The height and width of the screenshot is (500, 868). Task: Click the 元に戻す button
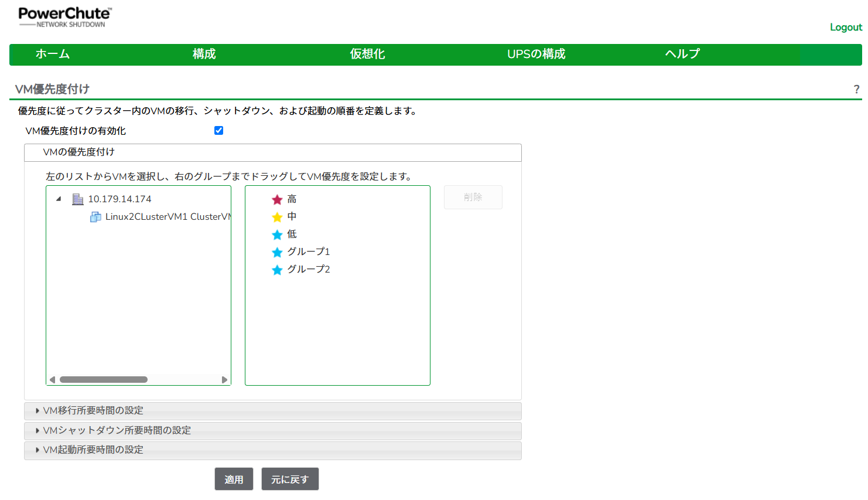290,479
